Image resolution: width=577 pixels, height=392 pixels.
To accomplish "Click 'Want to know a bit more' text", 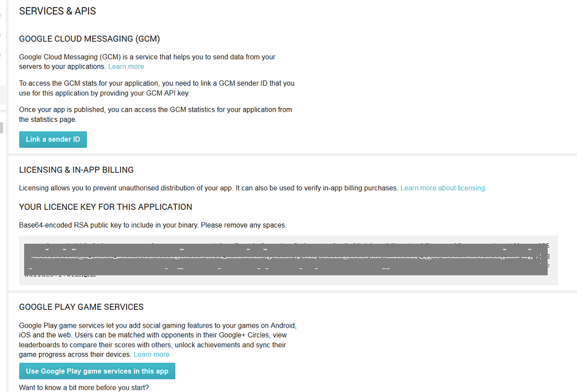I will pyautogui.click(x=84, y=387).
